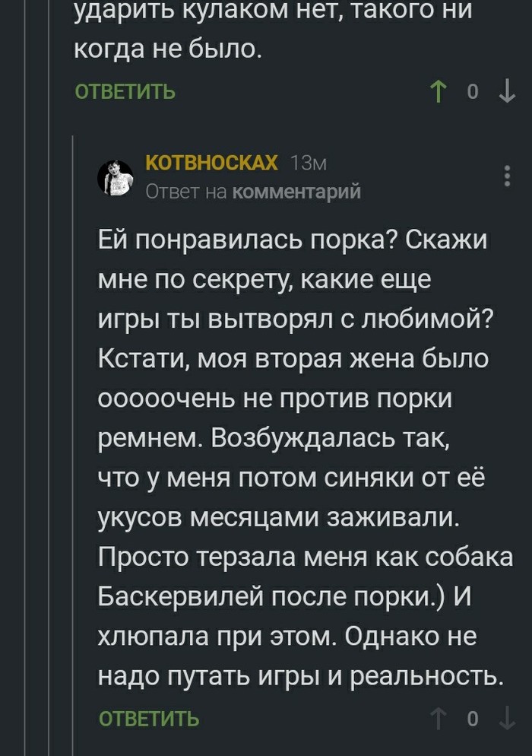Tap the КОТВНОСКАХ avatar picture
The image size is (532, 756).
(x=116, y=178)
